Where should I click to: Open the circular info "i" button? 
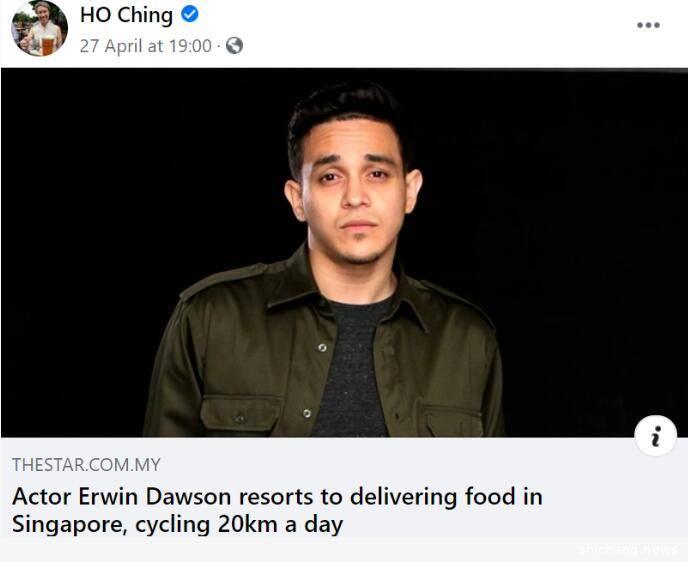(x=656, y=436)
